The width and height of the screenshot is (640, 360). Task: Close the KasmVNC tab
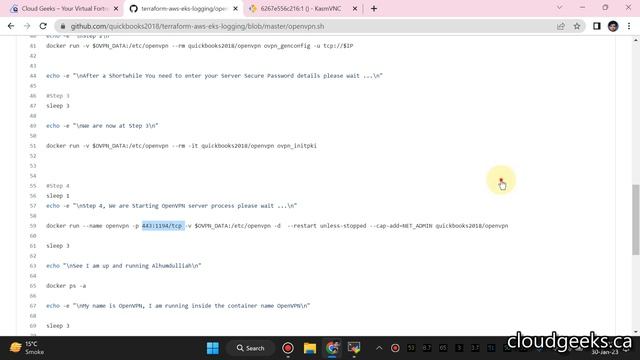pos(355,8)
